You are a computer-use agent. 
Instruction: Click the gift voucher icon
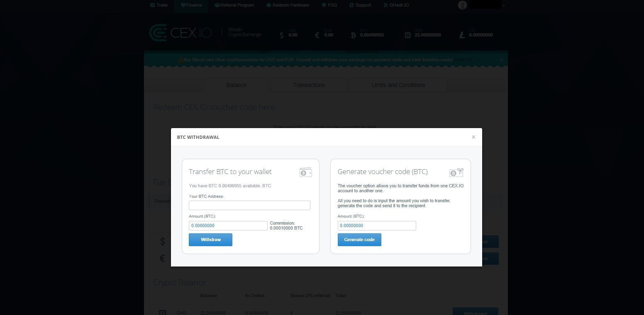coord(456,172)
